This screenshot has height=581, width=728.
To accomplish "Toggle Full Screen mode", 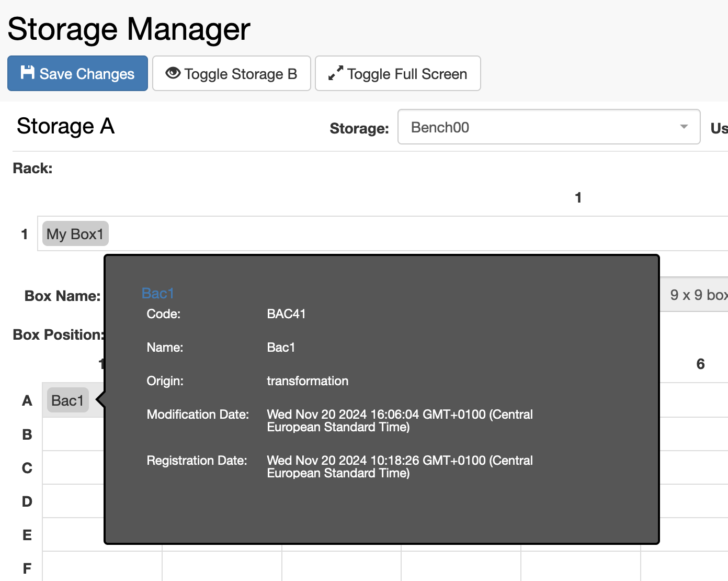I will tap(398, 73).
